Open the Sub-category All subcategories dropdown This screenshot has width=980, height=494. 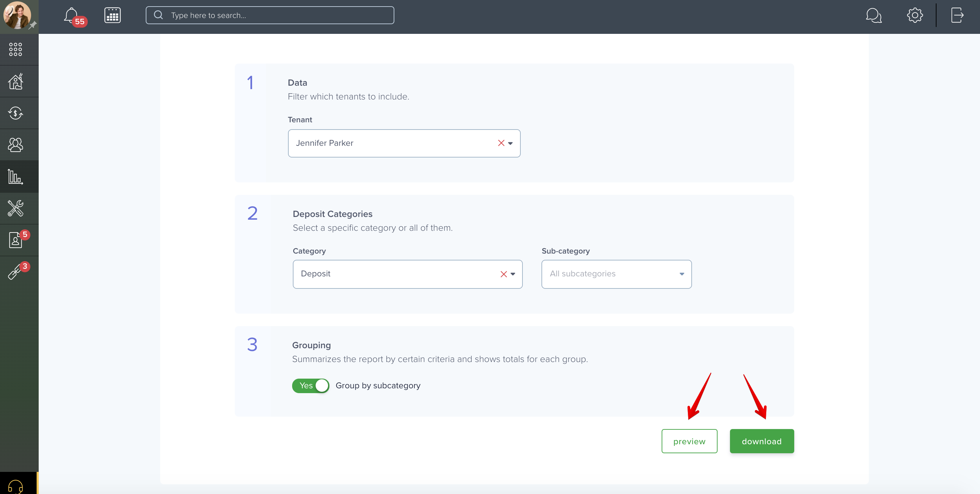[616, 274]
